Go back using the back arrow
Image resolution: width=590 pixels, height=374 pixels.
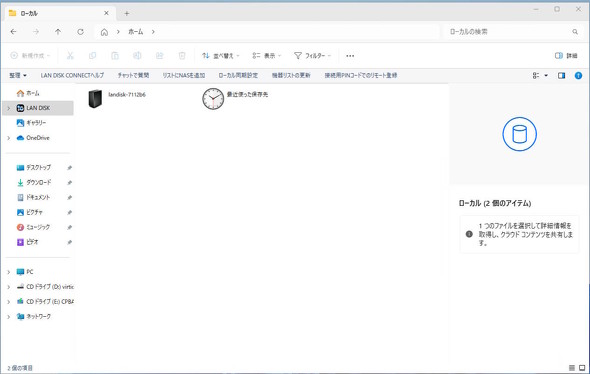[14, 32]
